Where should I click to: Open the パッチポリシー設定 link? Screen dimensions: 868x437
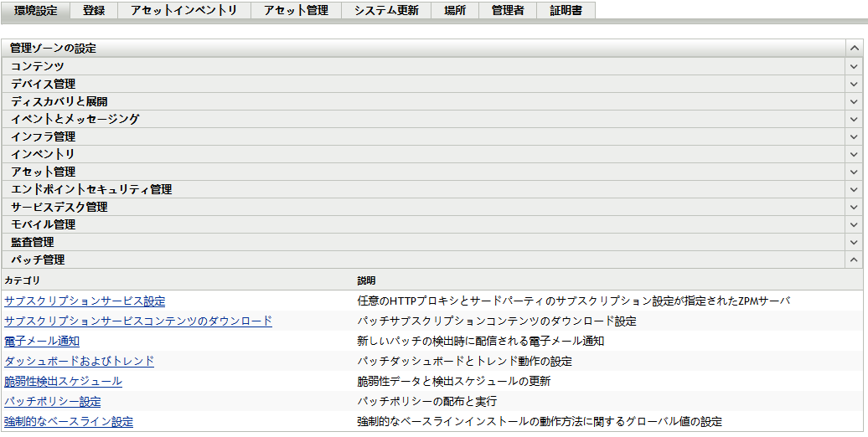(53, 402)
